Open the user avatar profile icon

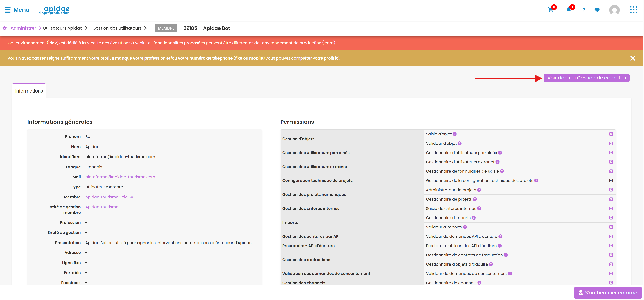point(614,10)
